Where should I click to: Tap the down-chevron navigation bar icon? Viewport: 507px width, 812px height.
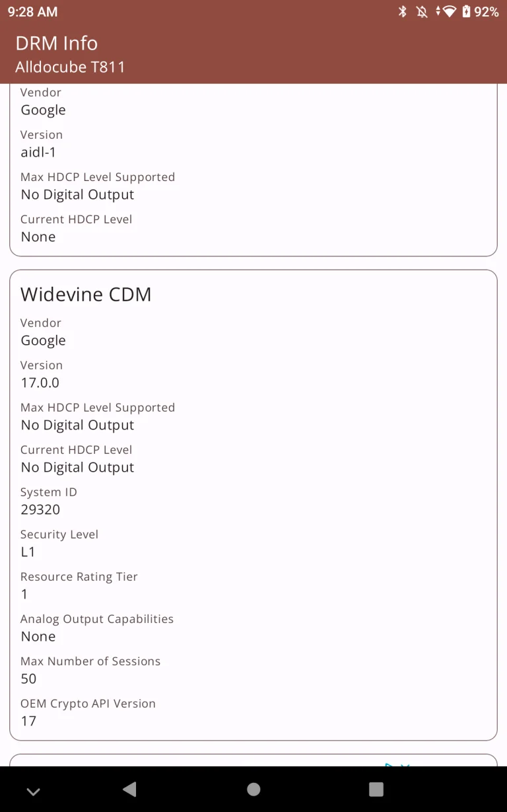click(34, 792)
